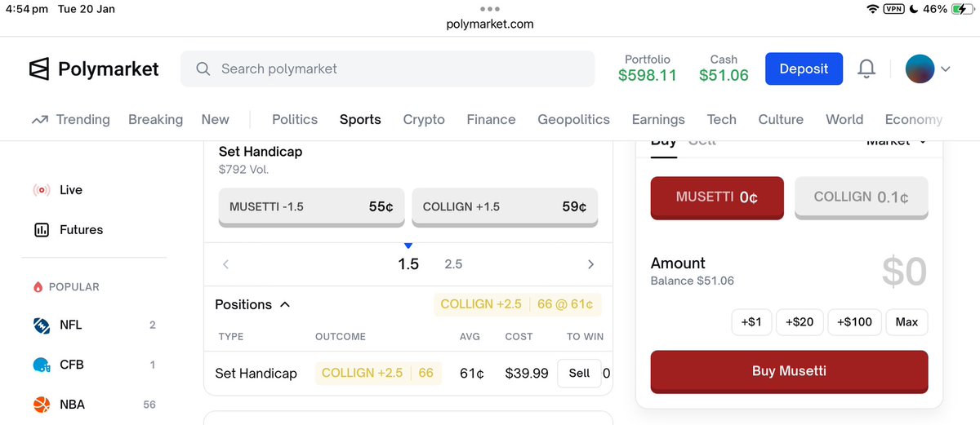Click the Polymarket logo icon
Viewport: 980px width, 425px height.
tap(39, 69)
